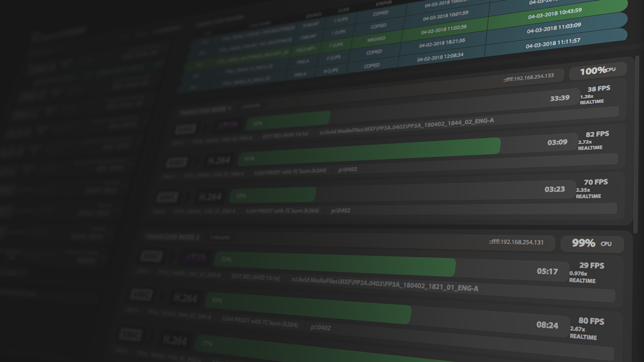Click COPIED status in the 04-02-2018 18:21:36 row
This screenshot has width=644, height=362.
pyautogui.click(x=374, y=52)
